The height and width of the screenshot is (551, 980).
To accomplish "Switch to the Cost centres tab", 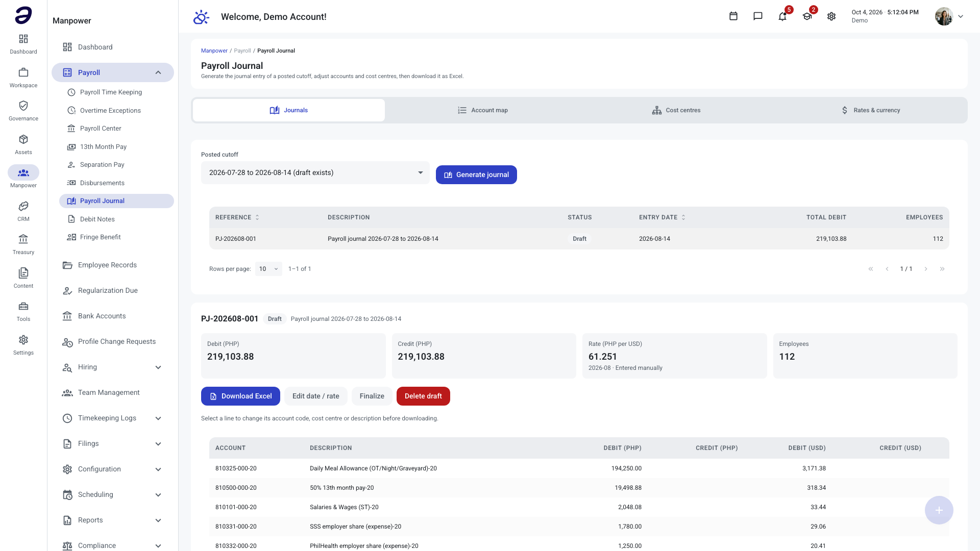I will 676,110.
